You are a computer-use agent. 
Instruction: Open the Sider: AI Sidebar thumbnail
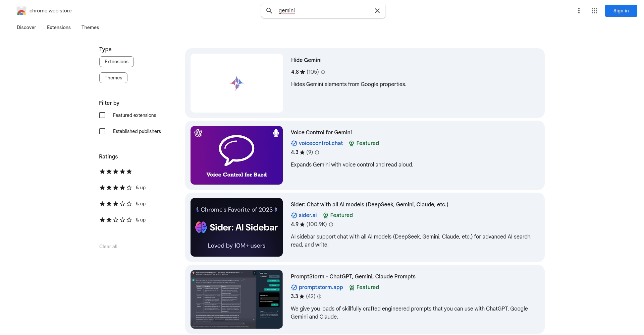coord(236,227)
